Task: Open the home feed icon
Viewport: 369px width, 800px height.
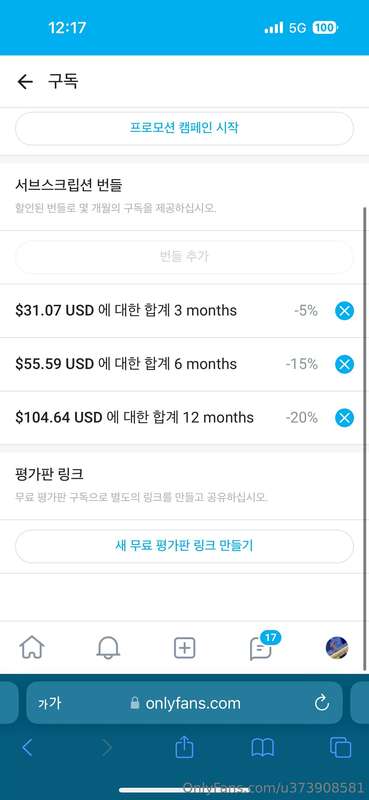Action: [32, 648]
